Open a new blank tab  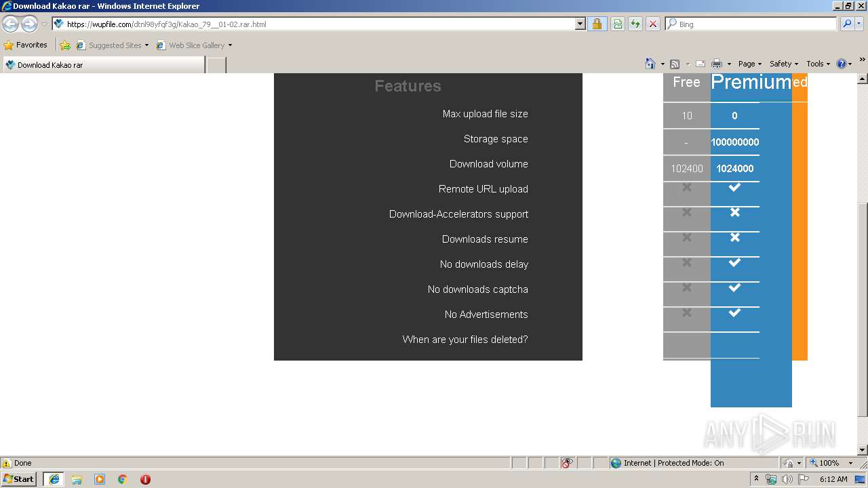coord(216,65)
